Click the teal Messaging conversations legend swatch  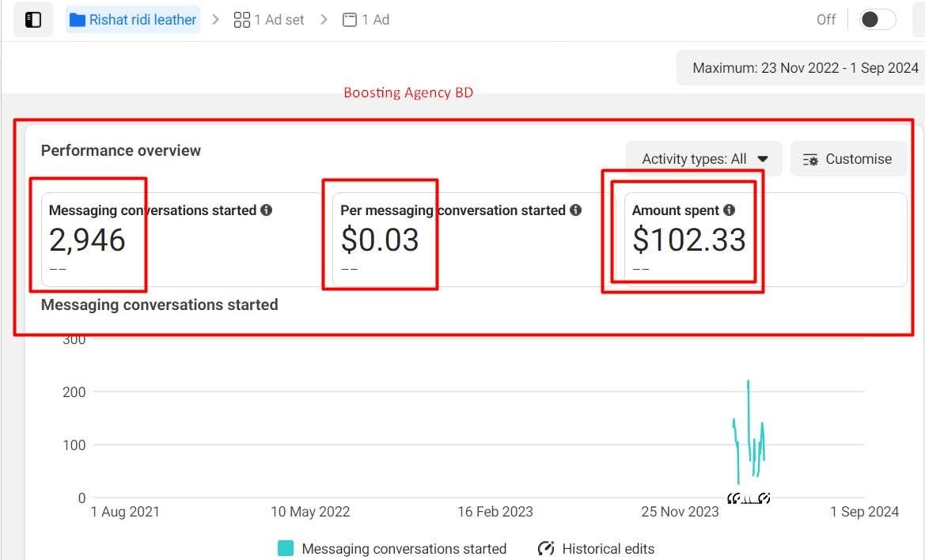pyautogui.click(x=286, y=548)
